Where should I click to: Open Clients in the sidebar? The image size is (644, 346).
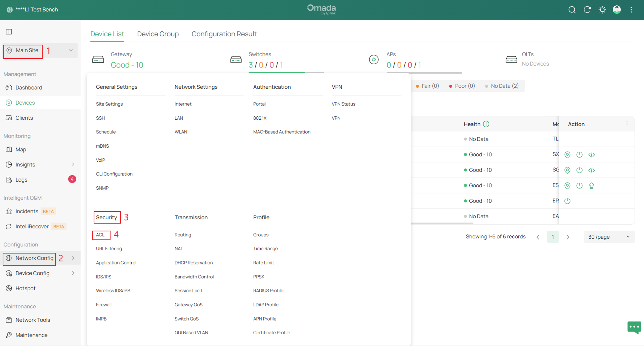pos(24,117)
